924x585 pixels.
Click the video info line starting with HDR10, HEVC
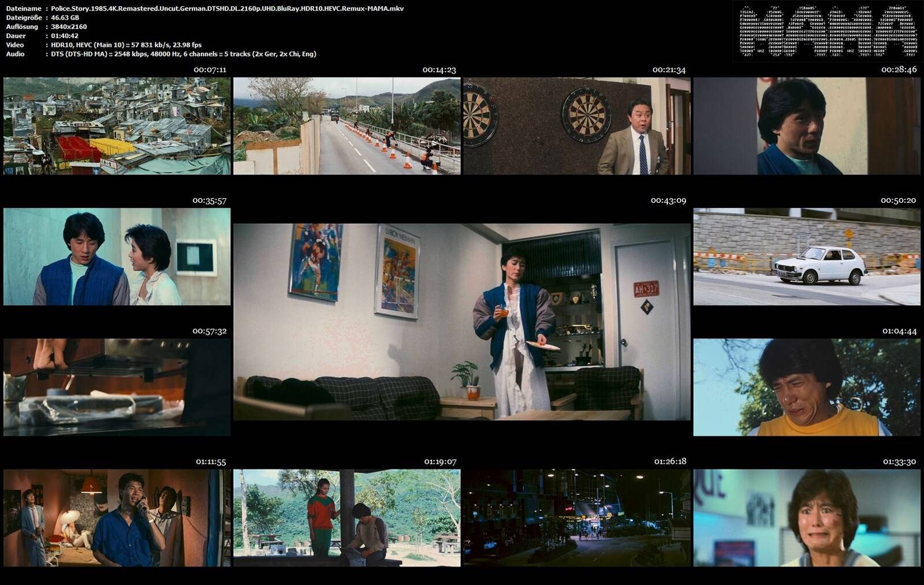click(126, 44)
